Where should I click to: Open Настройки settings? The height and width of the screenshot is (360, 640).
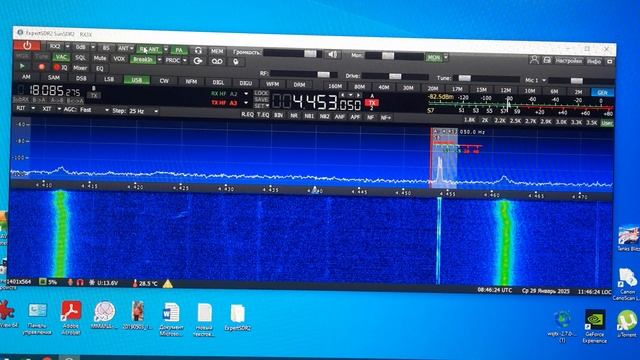point(569,61)
